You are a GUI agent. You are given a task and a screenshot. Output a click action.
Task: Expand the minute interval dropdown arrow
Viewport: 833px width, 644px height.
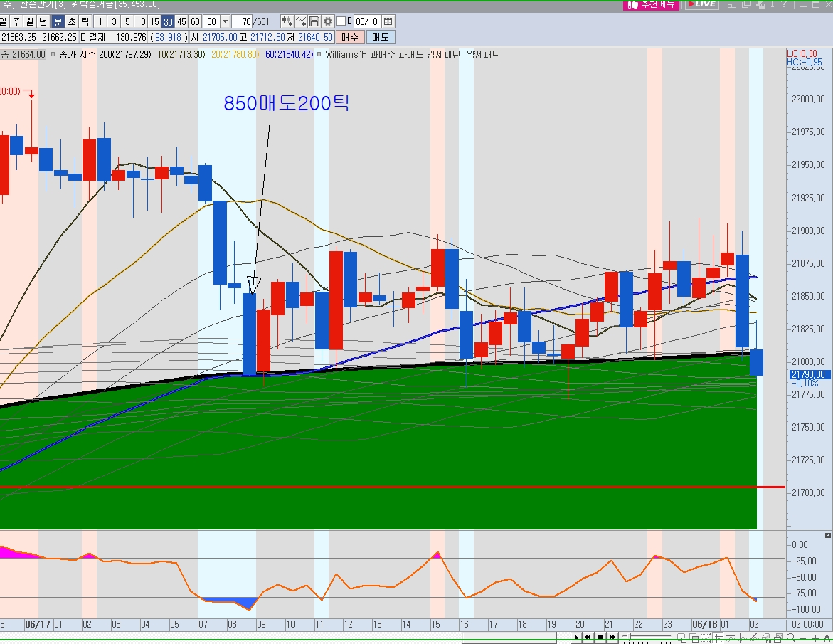[225, 21]
